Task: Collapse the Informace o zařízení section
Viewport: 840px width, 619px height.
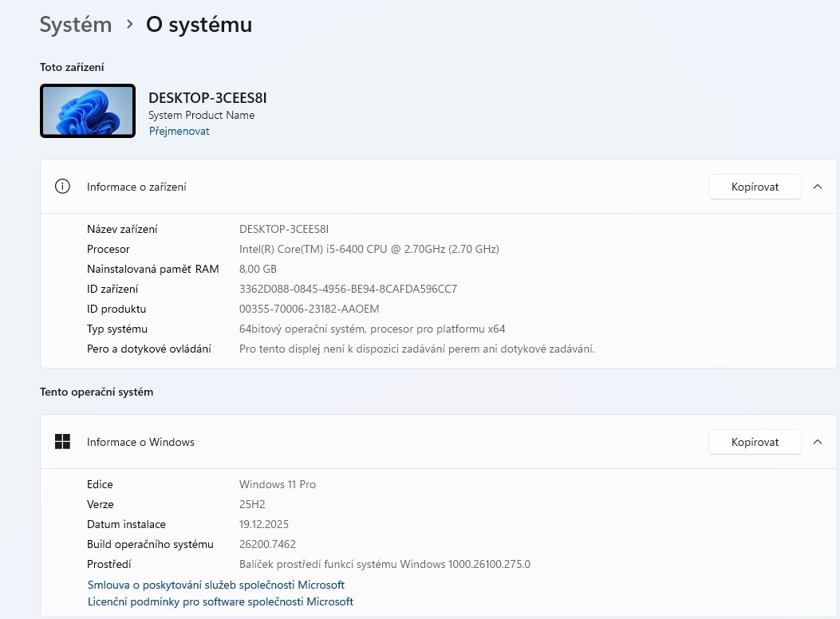Action: point(817,186)
